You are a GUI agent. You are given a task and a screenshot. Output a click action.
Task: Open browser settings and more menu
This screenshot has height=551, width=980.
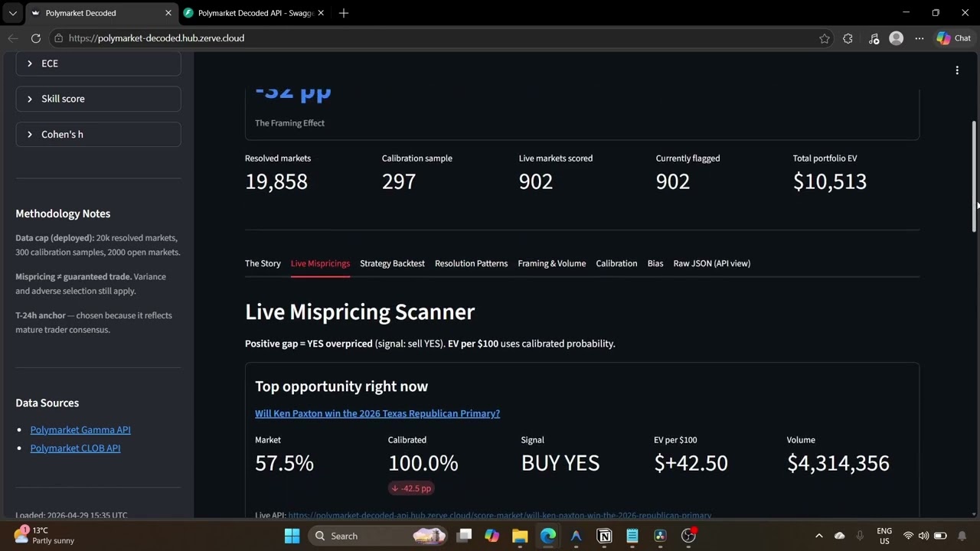[x=919, y=38]
